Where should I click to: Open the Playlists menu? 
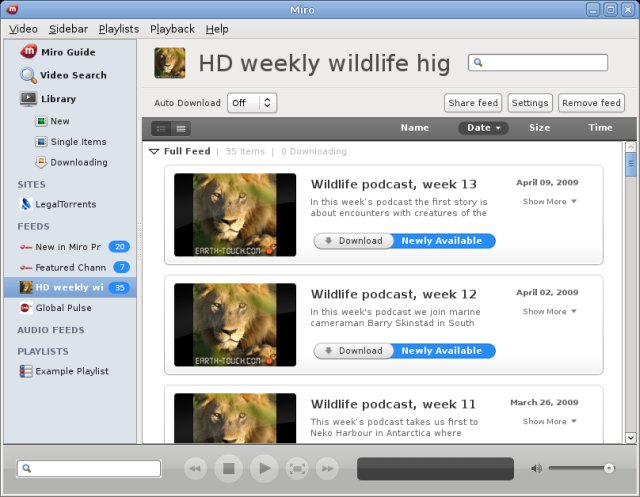(119, 29)
